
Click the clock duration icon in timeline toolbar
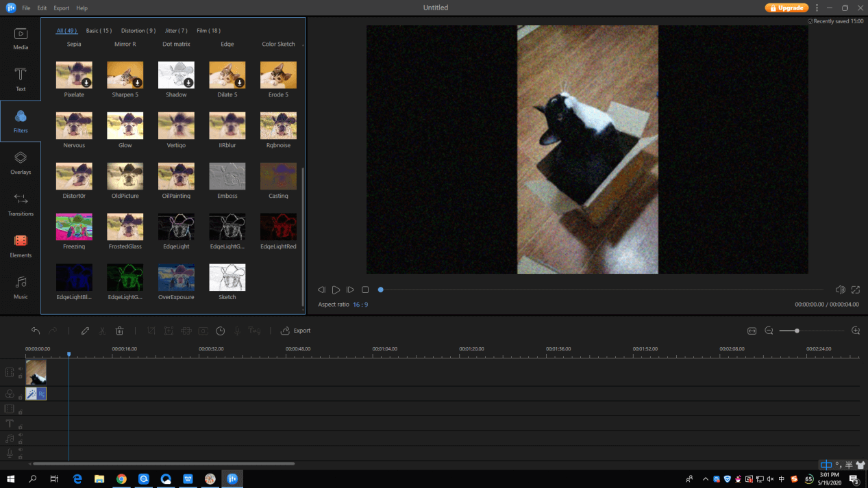point(221,331)
